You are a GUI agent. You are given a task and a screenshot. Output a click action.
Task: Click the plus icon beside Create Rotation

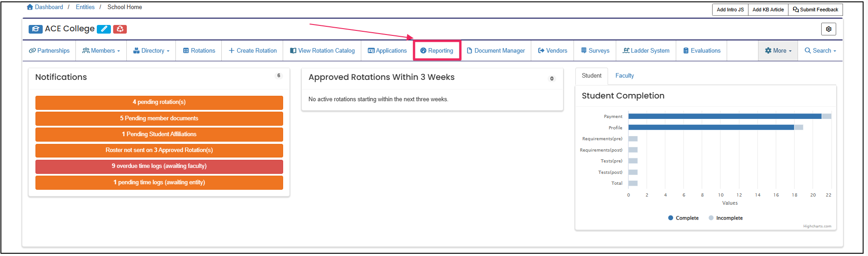[232, 51]
